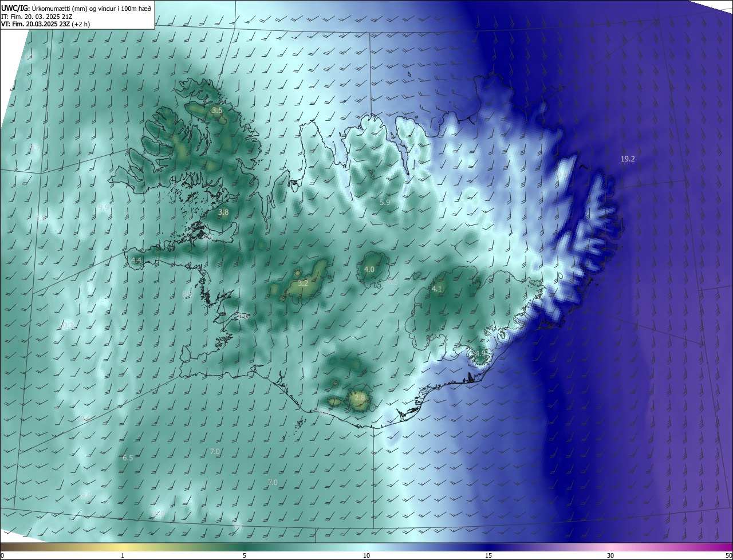Screen dimensions: 733x560
Task: Click the 'VT: Fim. 20.03.2025 23Z (+2 h)' line
Action: tap(45, 24)
